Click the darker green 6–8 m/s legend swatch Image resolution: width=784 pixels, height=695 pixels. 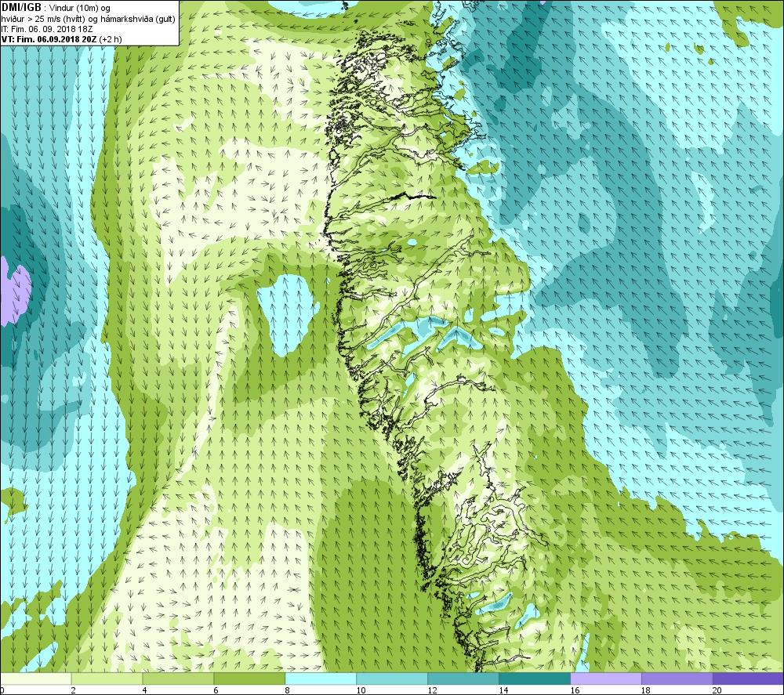coord(249,679)
